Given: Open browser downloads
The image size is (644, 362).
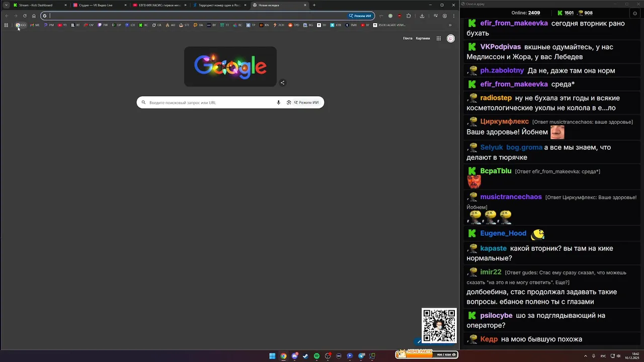Looking at the screenshot, I should click(x=422, y=16).
